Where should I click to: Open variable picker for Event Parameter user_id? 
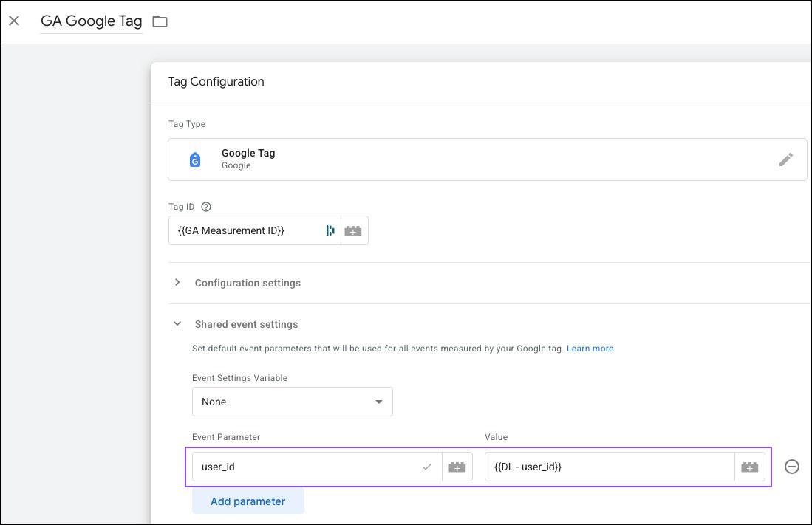(x=457, y=467)
